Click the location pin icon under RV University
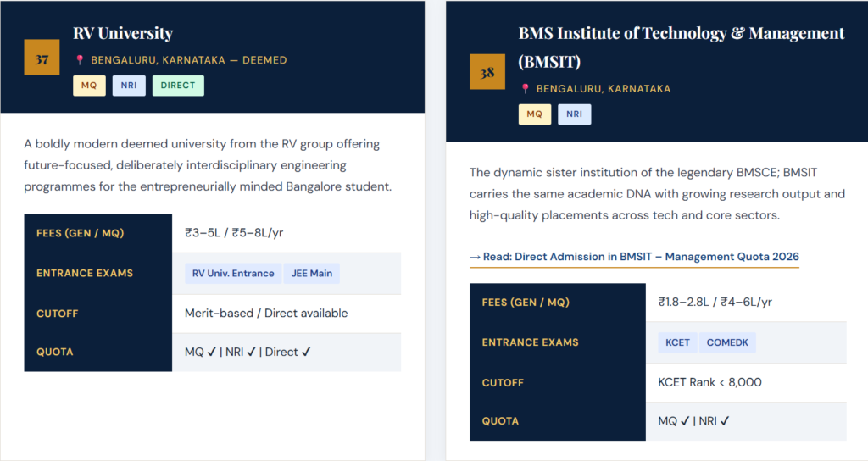 (80, 60)
